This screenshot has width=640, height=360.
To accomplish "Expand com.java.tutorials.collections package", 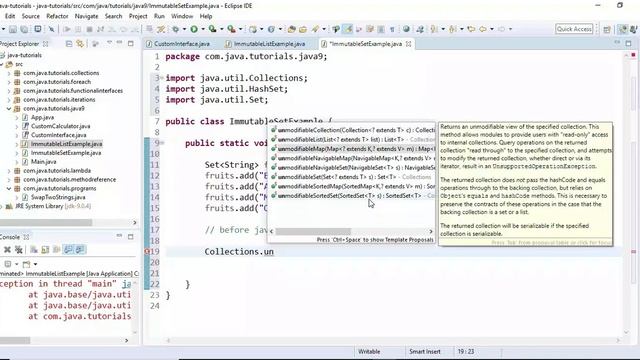I will 9,73.
